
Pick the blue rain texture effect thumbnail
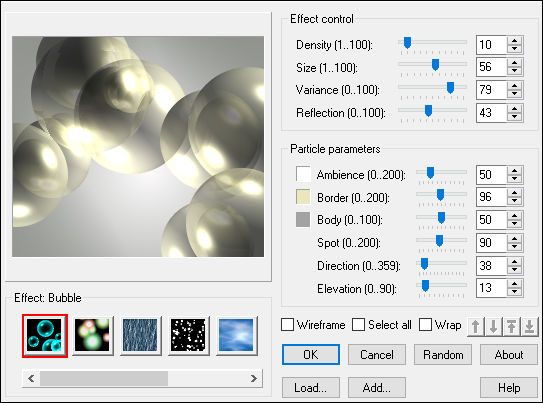140,335
